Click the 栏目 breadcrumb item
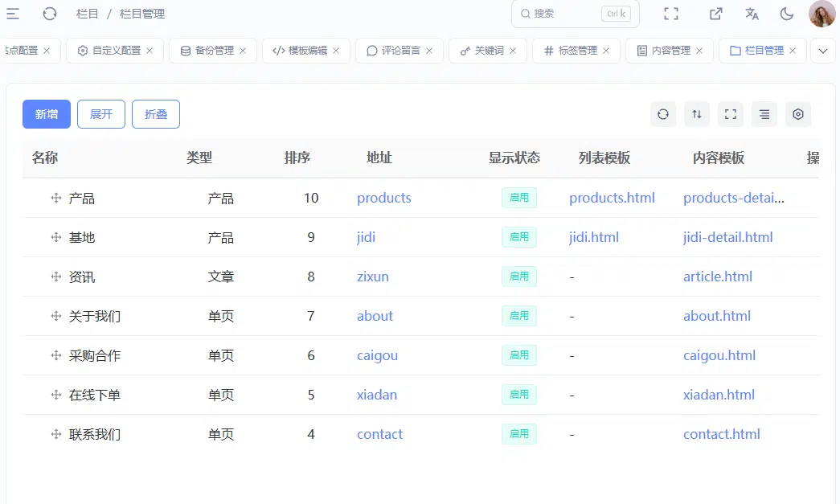 [x=88, y=14]
